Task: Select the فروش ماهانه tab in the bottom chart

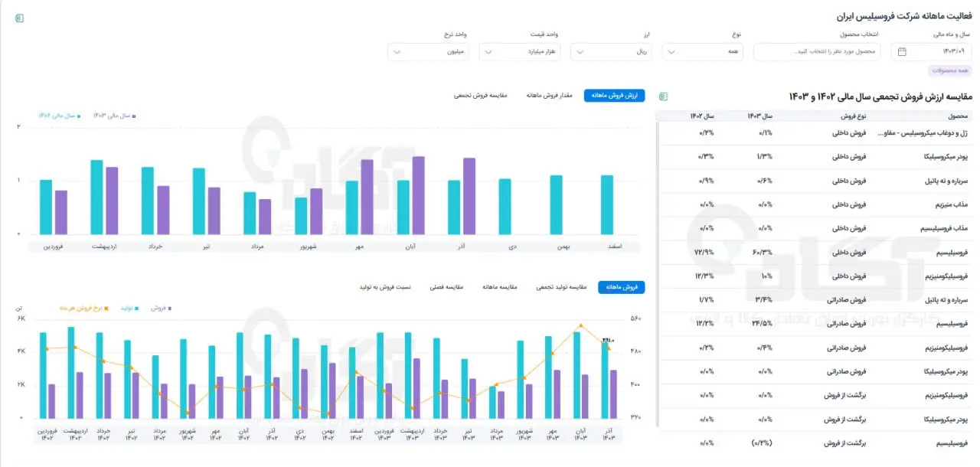Action: click(622, 287)
